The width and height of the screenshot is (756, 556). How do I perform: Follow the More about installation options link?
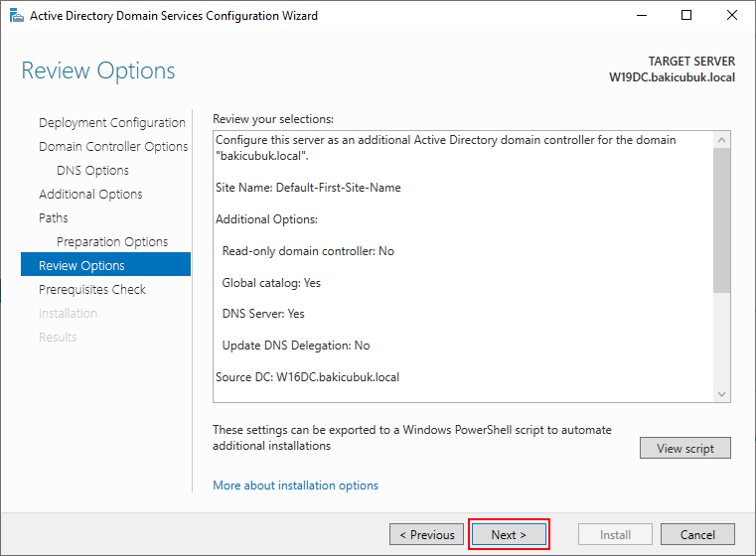(296, 486)
